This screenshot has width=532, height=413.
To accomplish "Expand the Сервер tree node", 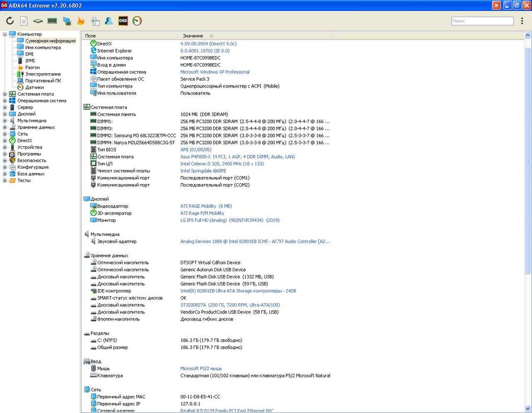I will pos(5,107).
